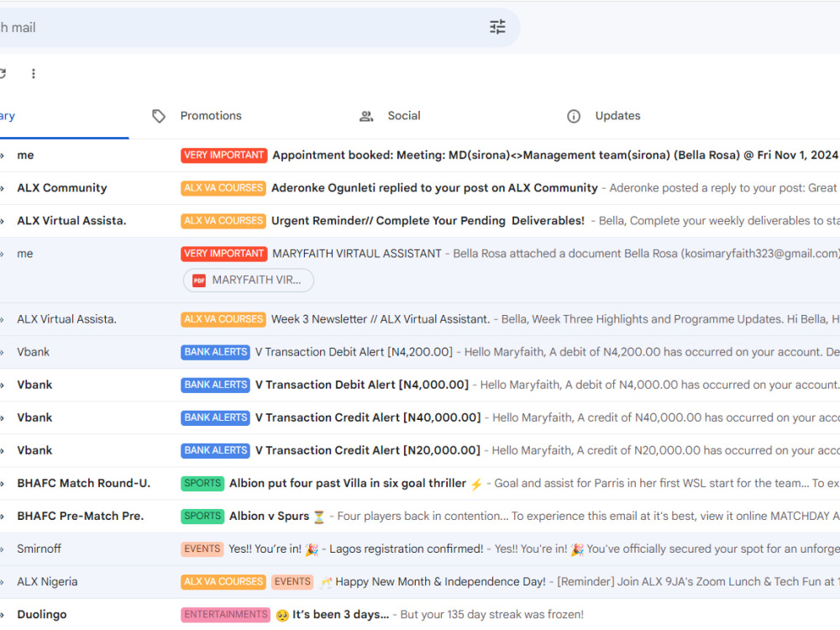Screen dimensions: 840x630
Task: Open MARYFAITH VIRTAUL ASSISTANT email subject
Action: [357, 254]
